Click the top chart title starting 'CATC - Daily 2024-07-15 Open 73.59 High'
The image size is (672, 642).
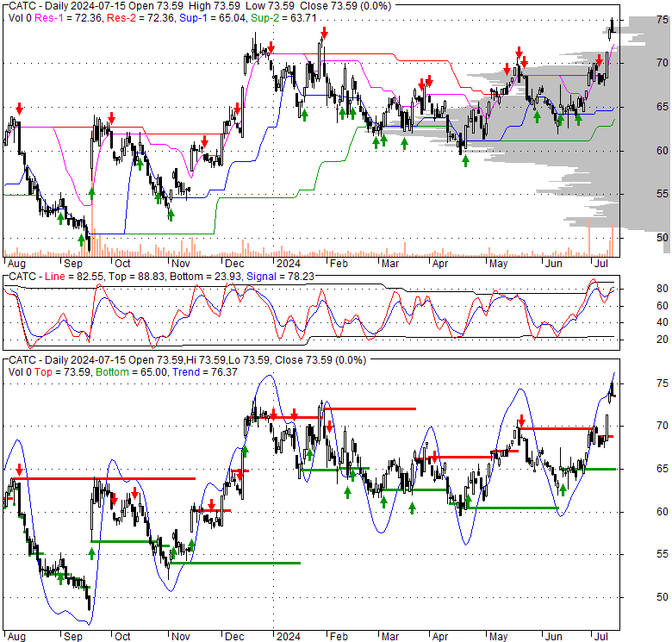click(x=200, y=6)
